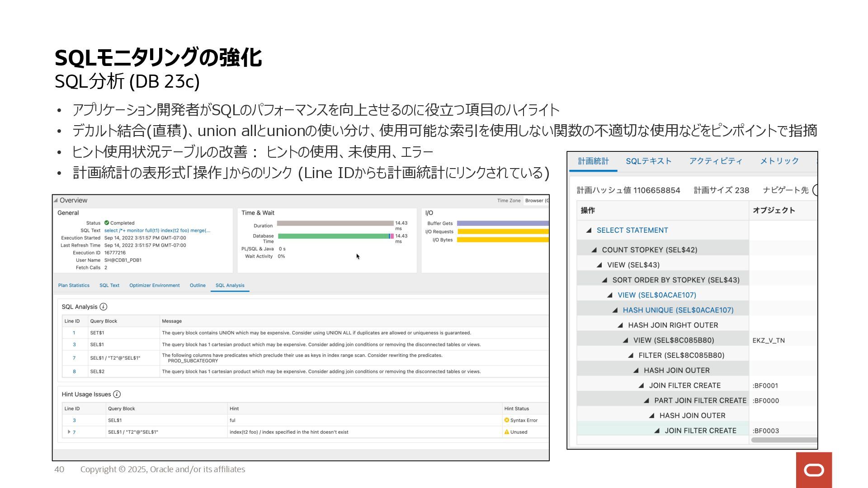Click the 計画ハッシュ値 1106658854 text
The image size is (868, 488).
click(x=628, y=190)
